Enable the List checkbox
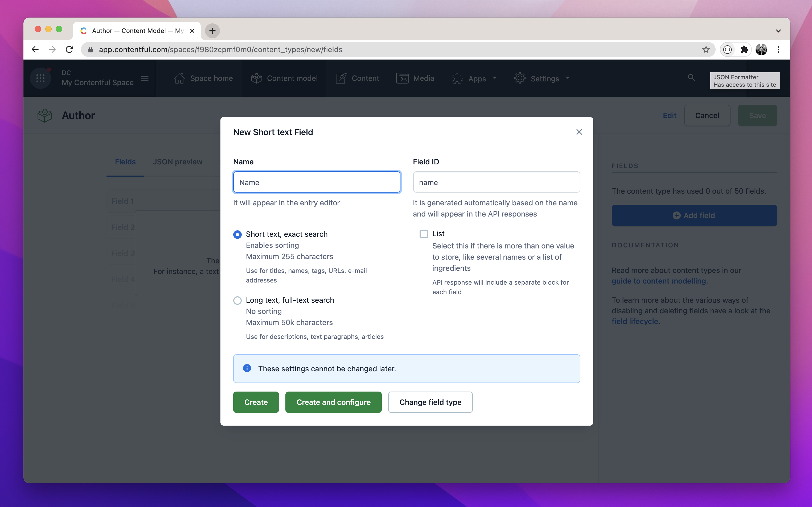 tap(424, 234)
